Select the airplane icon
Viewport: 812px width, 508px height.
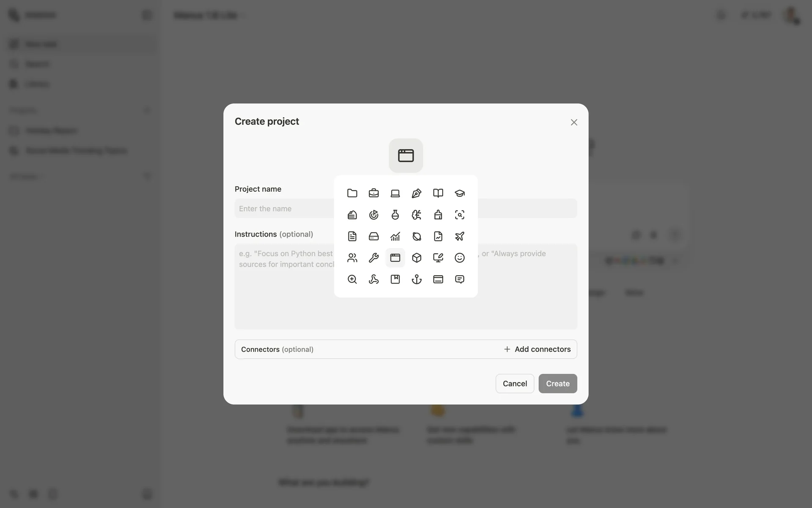(459, 236)
